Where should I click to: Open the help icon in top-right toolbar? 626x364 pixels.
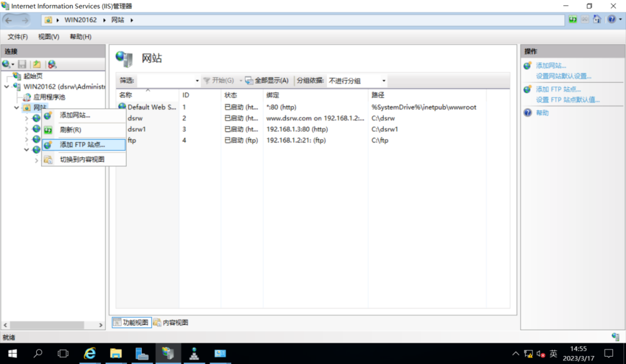click(x=611, y=19)
